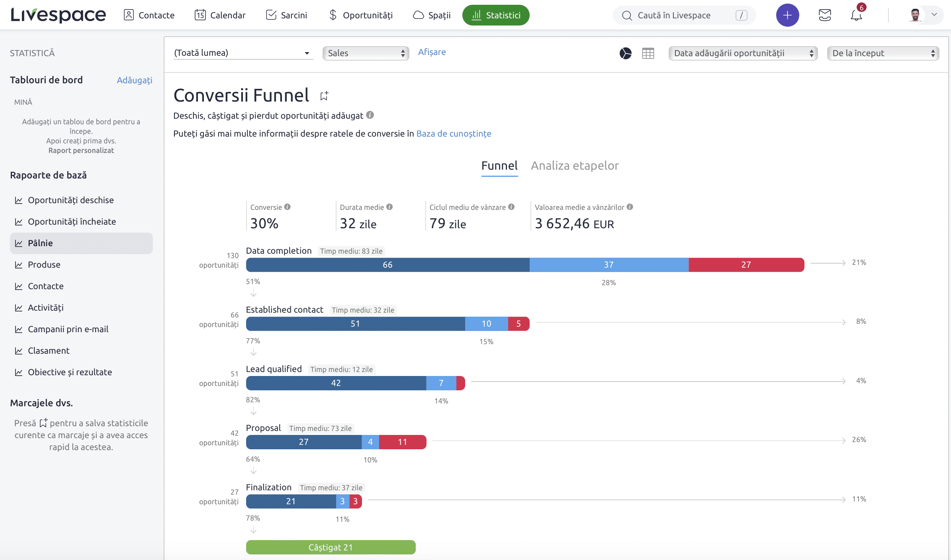The width and height of the screenshot is (951, 560).
Task: Click the purple plus add button
Action: point(787,15)
